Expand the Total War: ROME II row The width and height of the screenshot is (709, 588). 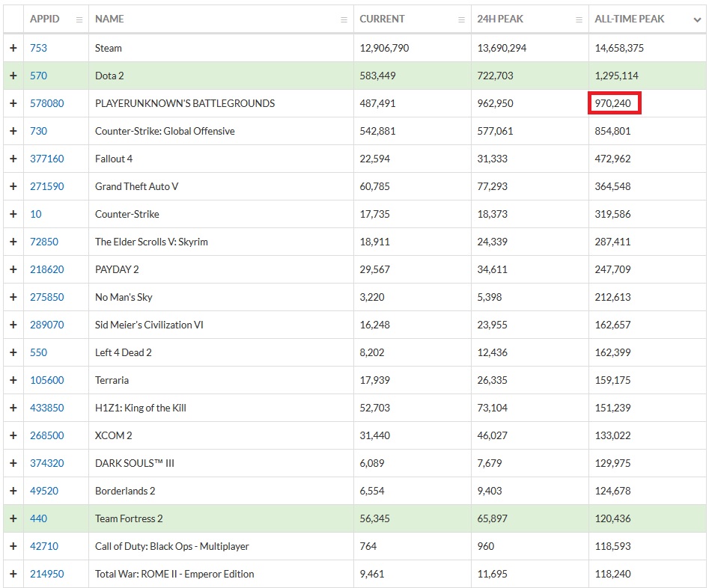(13, 574)
